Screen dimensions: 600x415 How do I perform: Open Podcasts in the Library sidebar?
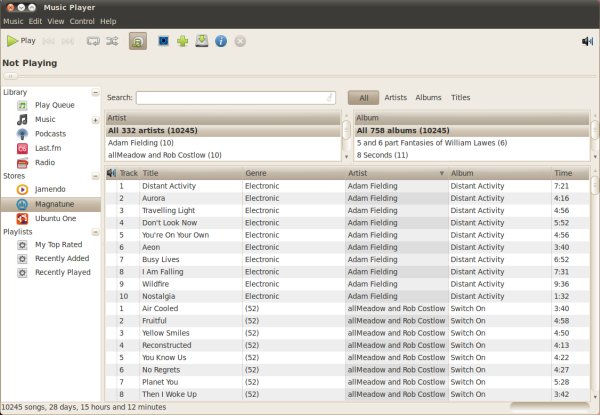tap(50, 133)
